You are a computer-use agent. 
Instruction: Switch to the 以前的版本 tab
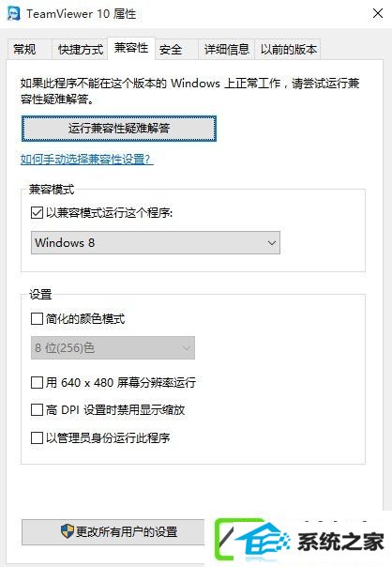(288, 49)
